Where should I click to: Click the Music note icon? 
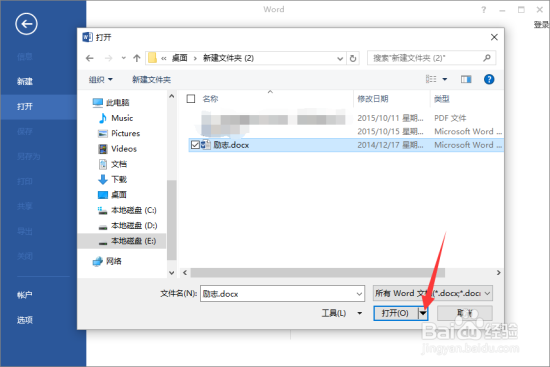tap(102, 118)
